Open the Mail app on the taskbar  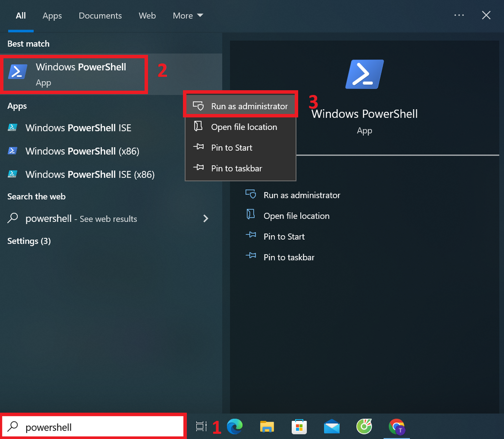[x=332, y=427]
